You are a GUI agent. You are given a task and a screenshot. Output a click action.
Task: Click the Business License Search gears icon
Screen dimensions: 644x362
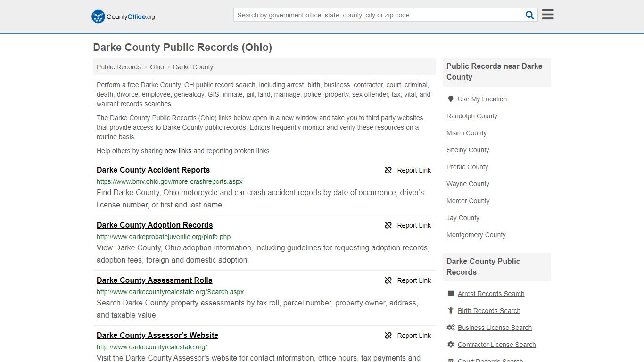[x=451, y=328]
